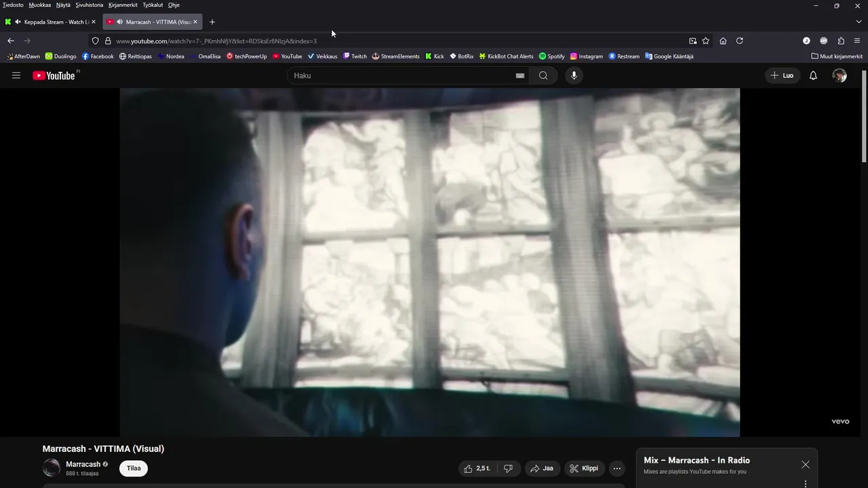Image resolution: width=868 pixels, height=488 pixels.
Task: Open the KickBot Chat Alerts bookmark
Action: [x=506, y=56]
